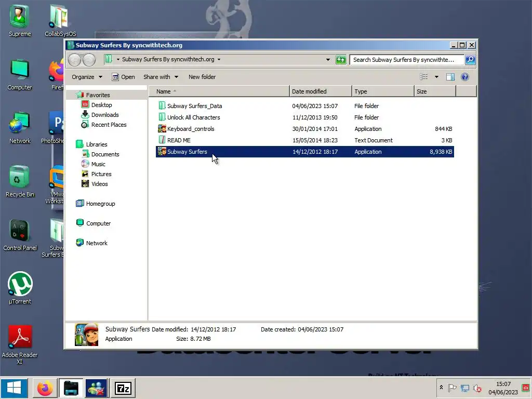Sort by the Name column header

[x=219, y=91]
